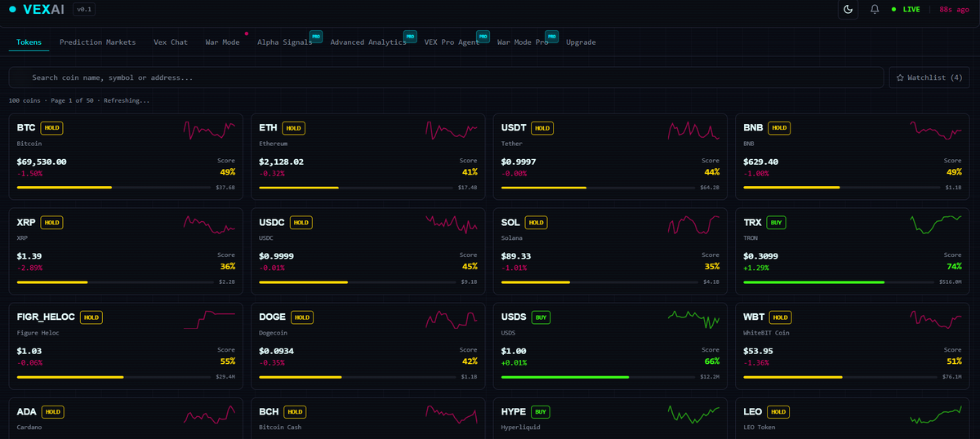
Task: Open the Bitcoin Cash BCH card
Action: click(x=368, y=419)
